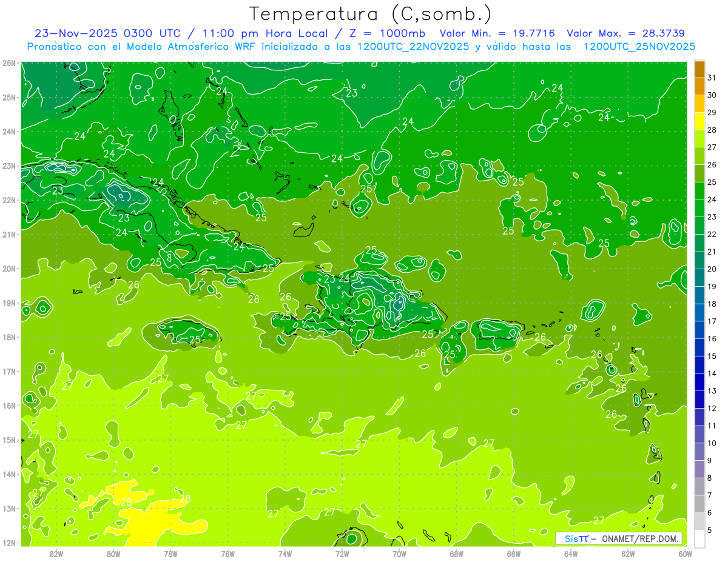
Task: Click the '12N' latitude axis label
Action: coord(9,543)
